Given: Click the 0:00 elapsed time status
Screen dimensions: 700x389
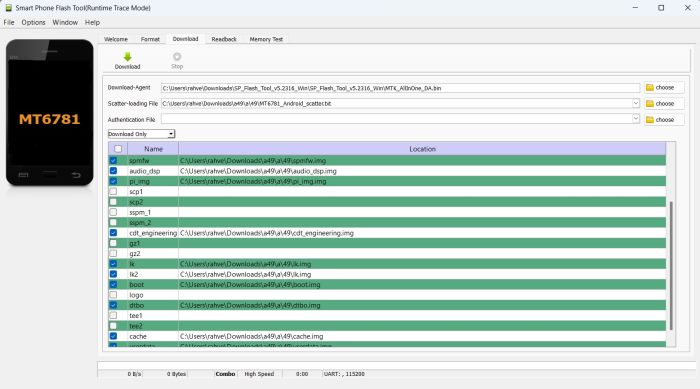Looking at the screenshot, I should [302, 374].
